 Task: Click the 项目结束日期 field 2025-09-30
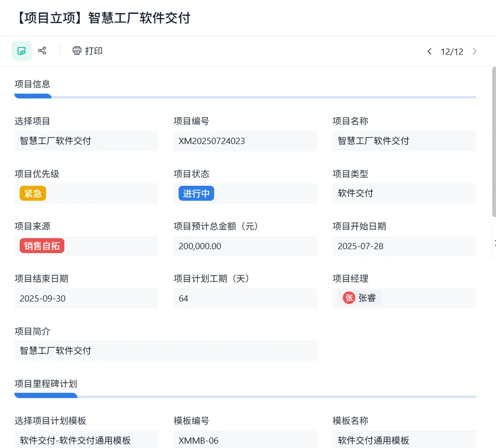[86, 298]
